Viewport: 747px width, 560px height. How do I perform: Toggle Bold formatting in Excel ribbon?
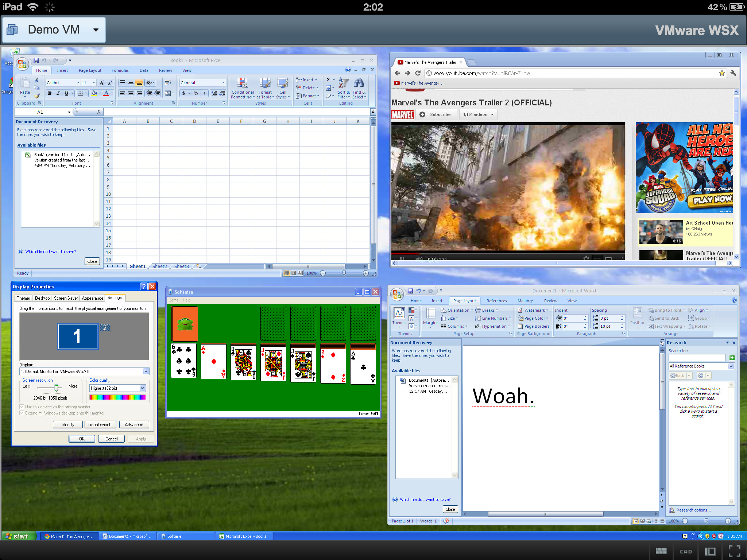(50, 93)
